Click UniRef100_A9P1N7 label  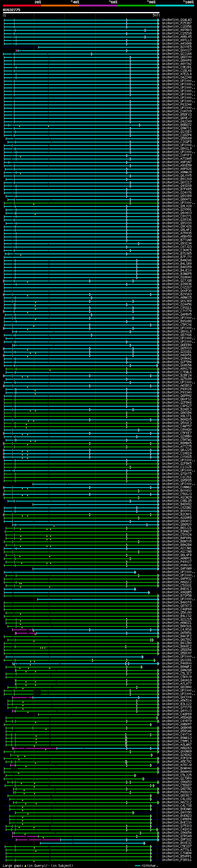(177, 162)
